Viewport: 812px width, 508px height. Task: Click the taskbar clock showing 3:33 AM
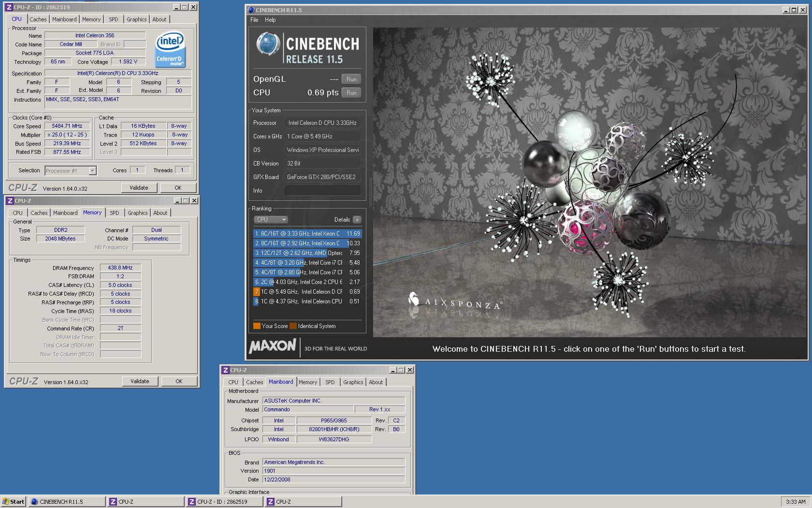796,502
